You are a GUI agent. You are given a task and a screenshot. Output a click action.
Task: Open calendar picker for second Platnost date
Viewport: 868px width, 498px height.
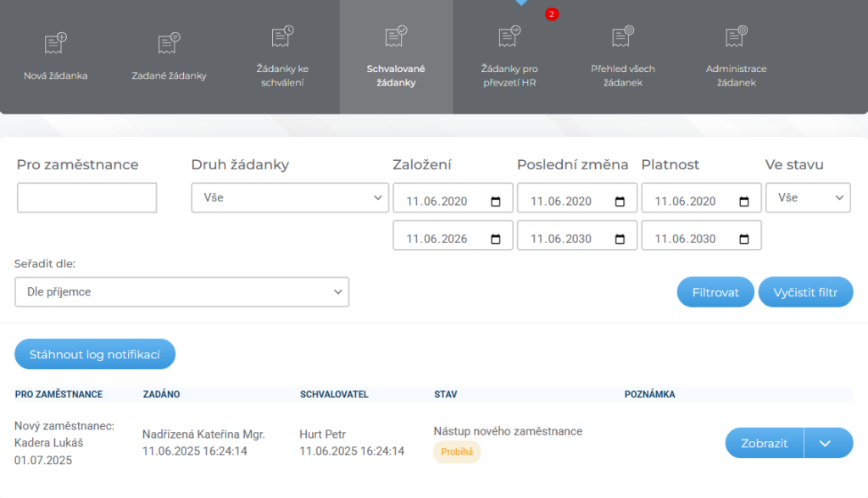(x=744, y=239)
